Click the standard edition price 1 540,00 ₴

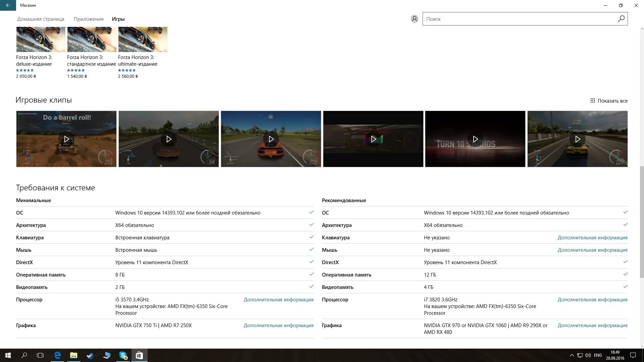pos(77,76)
